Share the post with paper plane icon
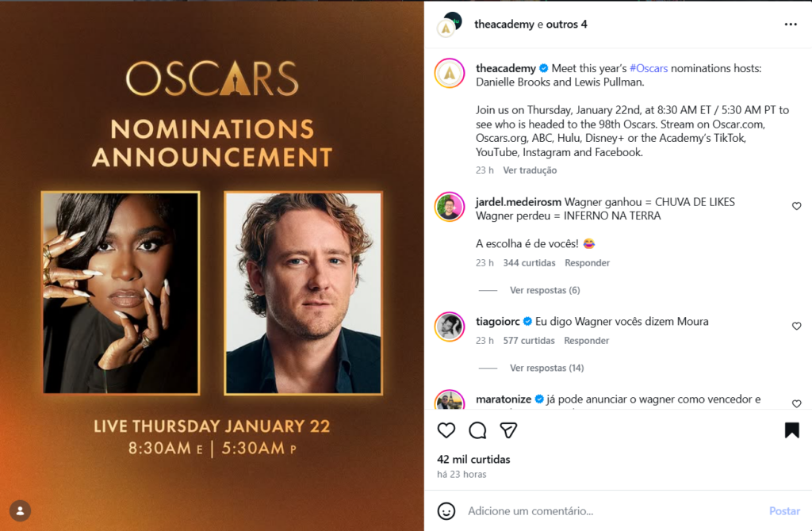This screenshot has height=531, width=812. pos(508,430)
